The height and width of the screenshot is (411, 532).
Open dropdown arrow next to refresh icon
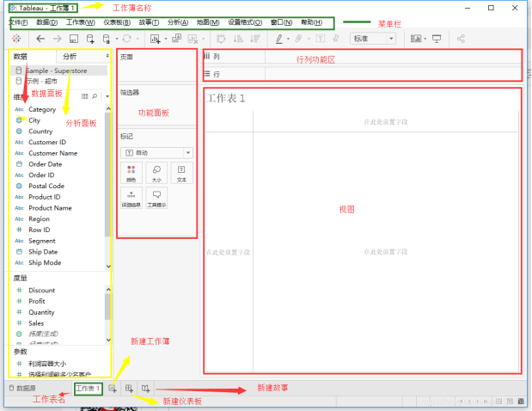[138, 39]
